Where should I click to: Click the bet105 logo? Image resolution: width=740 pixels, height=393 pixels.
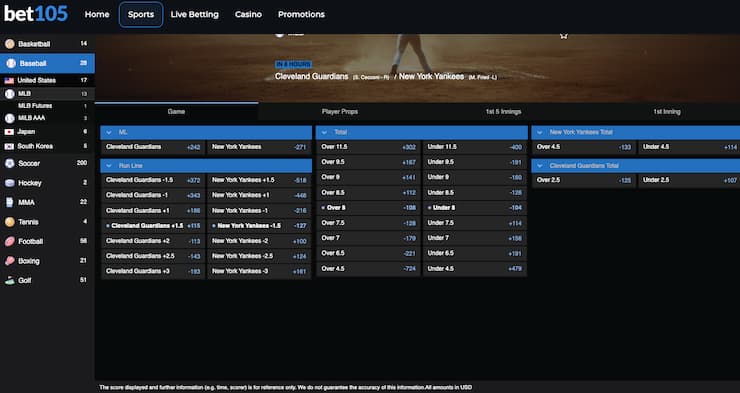pos(36,14)
